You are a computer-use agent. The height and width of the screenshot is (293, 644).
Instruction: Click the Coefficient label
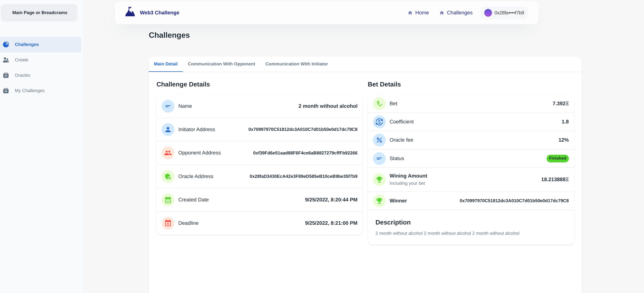[401, 122]
